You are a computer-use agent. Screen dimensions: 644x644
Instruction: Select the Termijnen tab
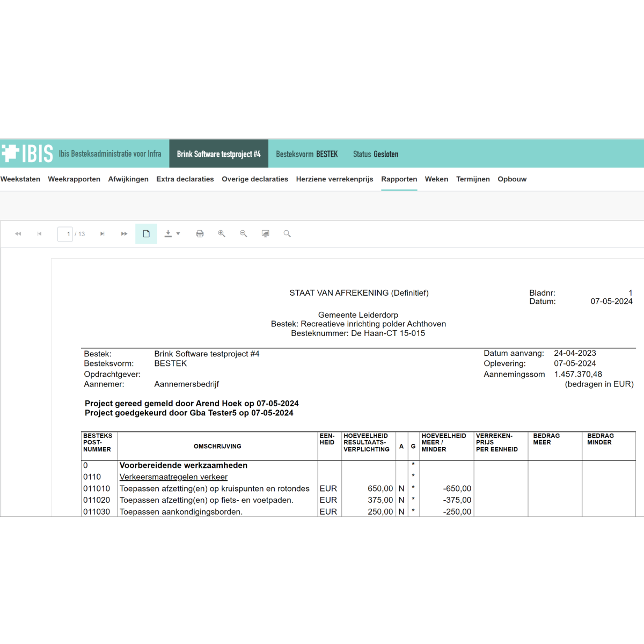click(x=473, y=179)
